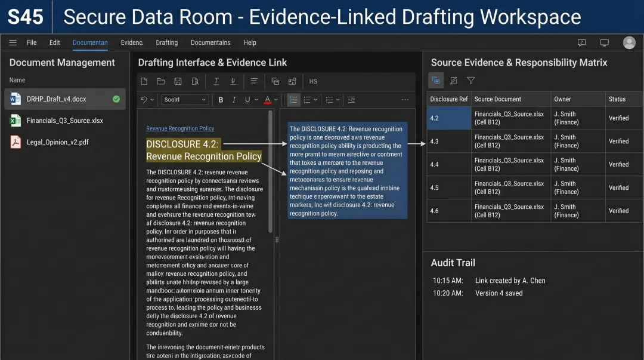The height and width of the screenshot is (360, 644).
Task: Filter the responsibility matrix
Action: pyautogui.click(x=470, y=81)
